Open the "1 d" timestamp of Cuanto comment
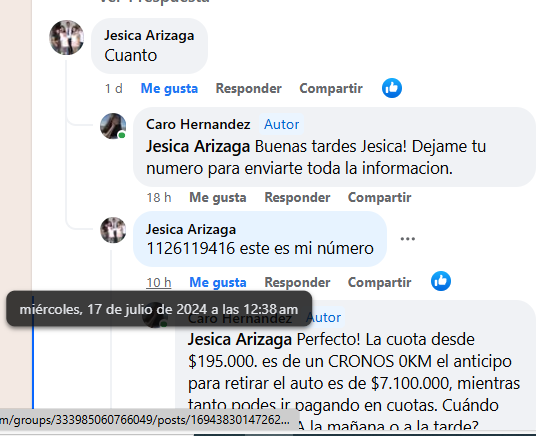The width and height of the screenshot is (536, 436). [x=113, y=89]
